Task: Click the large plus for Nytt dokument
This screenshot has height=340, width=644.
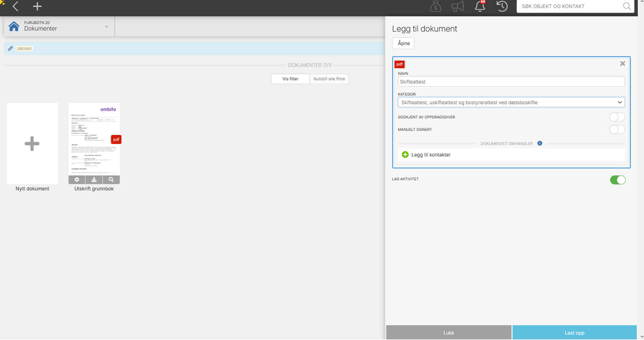Action: coord(32,144)
